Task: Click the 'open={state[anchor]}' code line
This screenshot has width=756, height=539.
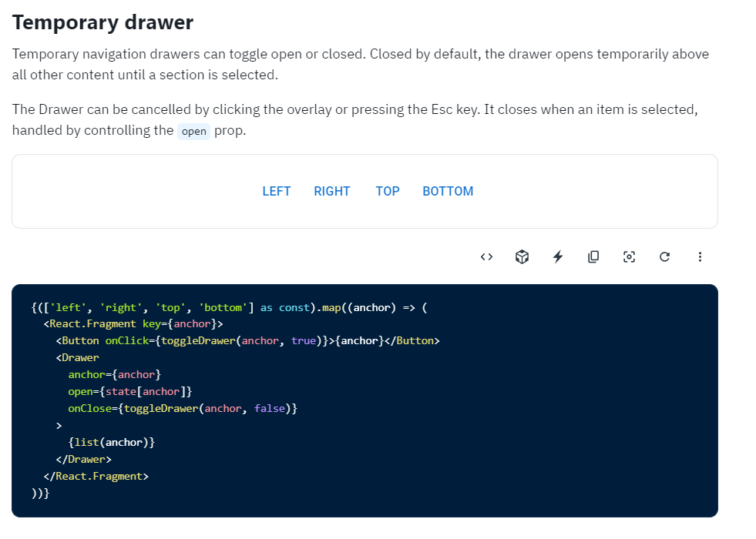Action: click(130, 392)
